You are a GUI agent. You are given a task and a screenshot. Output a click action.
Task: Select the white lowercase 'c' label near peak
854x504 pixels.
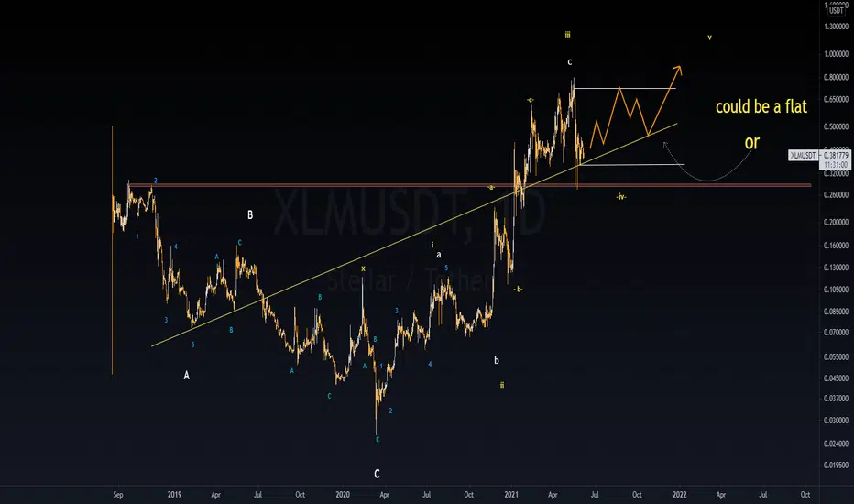(570, 62)
